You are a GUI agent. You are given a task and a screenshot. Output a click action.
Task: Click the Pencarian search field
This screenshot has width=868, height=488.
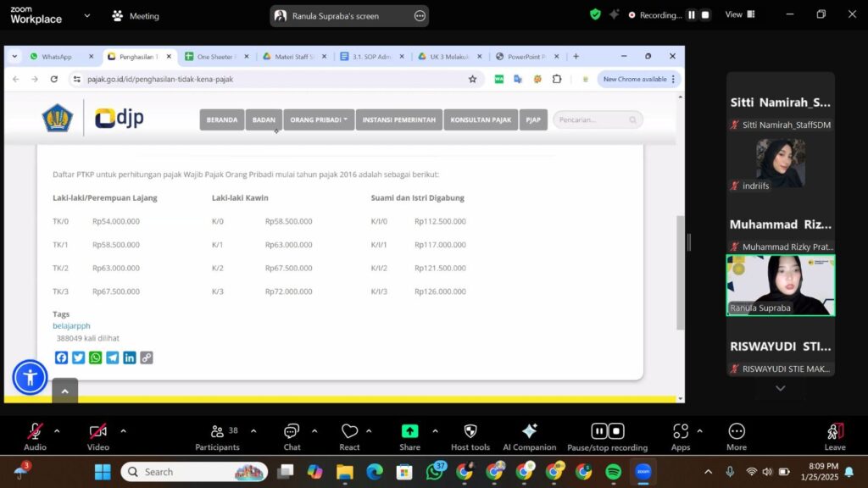(x=593, y=120)
